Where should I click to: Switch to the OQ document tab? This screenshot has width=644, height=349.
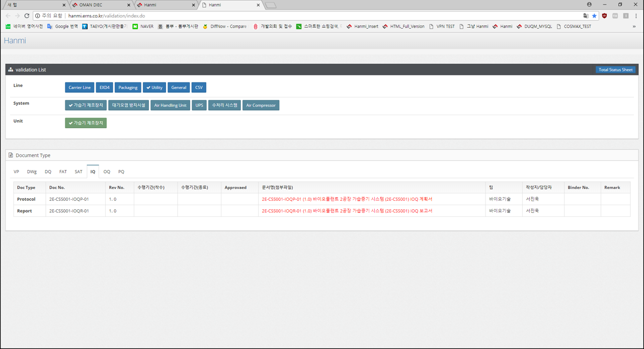coord(107,171)
